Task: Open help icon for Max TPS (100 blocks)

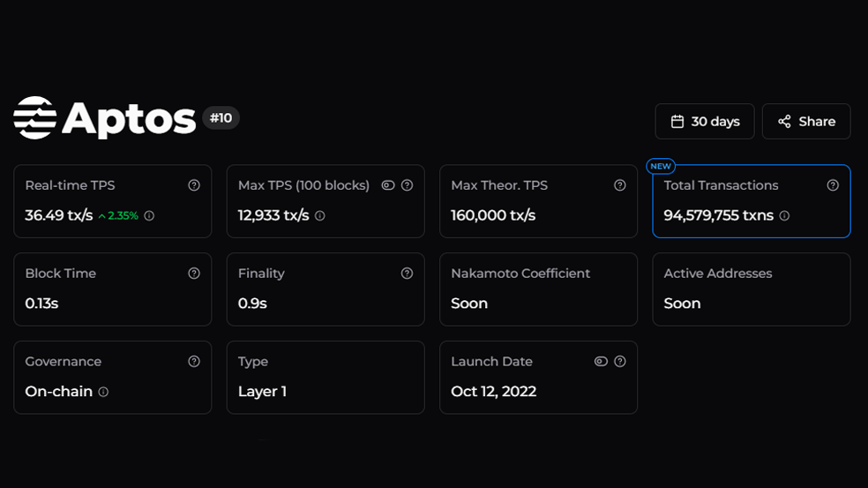Action: pyautogui.click(x=407, y=185)
